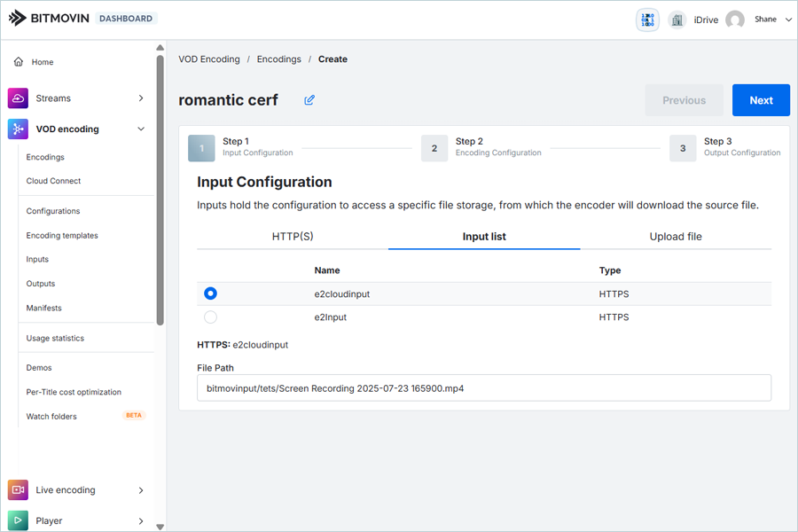The width and height of the screenshot is (798, 532).
Task: Switch to the Upload file tab
Action: (676, 237)
